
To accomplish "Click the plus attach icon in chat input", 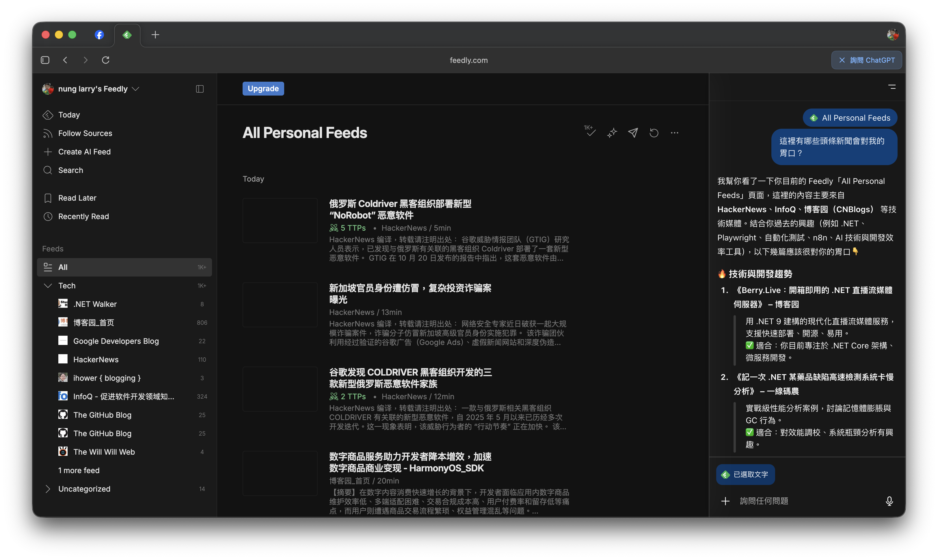I will [x=725, y=501].
